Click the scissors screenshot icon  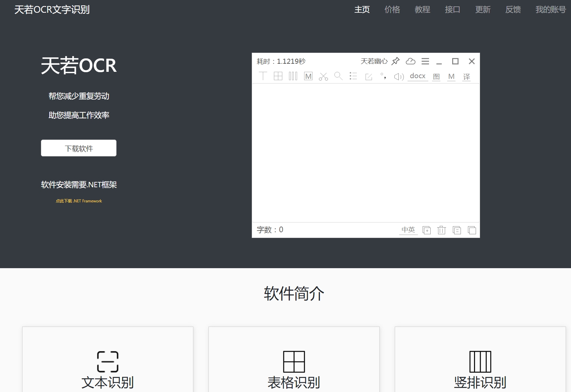coord(323,77)
